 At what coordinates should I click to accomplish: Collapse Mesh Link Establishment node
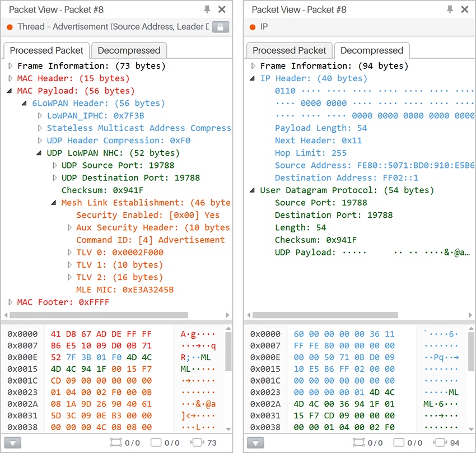[53, 203]
